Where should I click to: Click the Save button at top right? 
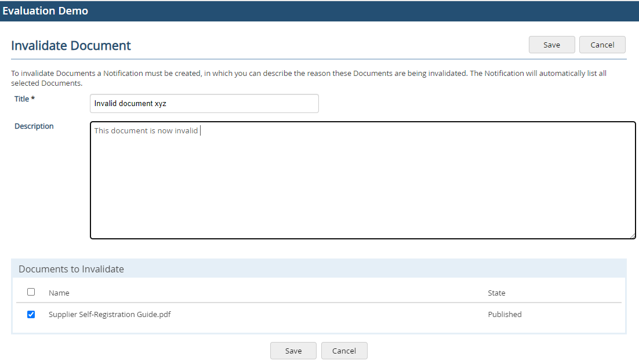tap(551, 45)
